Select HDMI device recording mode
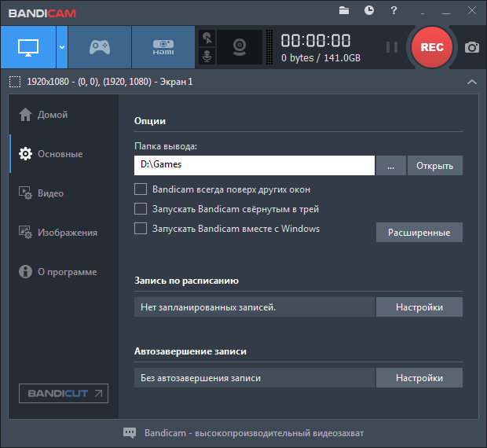The image size is (487, 448). point(163,47)
